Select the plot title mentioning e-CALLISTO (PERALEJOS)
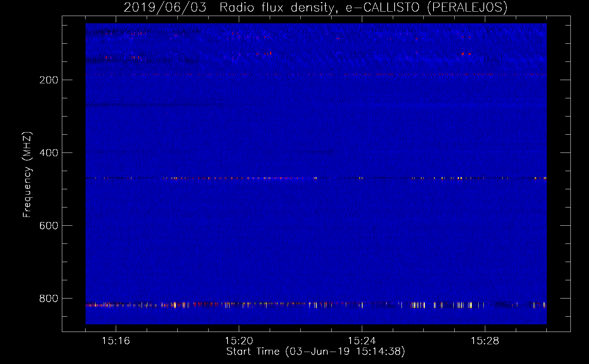This screenshot has height=364, width=589. [315, 7]
